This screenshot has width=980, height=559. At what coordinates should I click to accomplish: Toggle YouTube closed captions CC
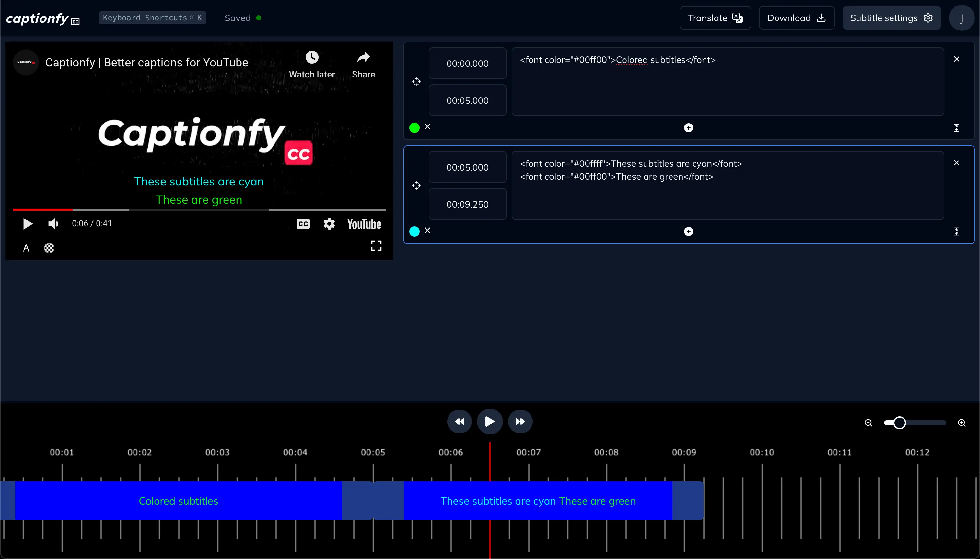tap(303, 224)
